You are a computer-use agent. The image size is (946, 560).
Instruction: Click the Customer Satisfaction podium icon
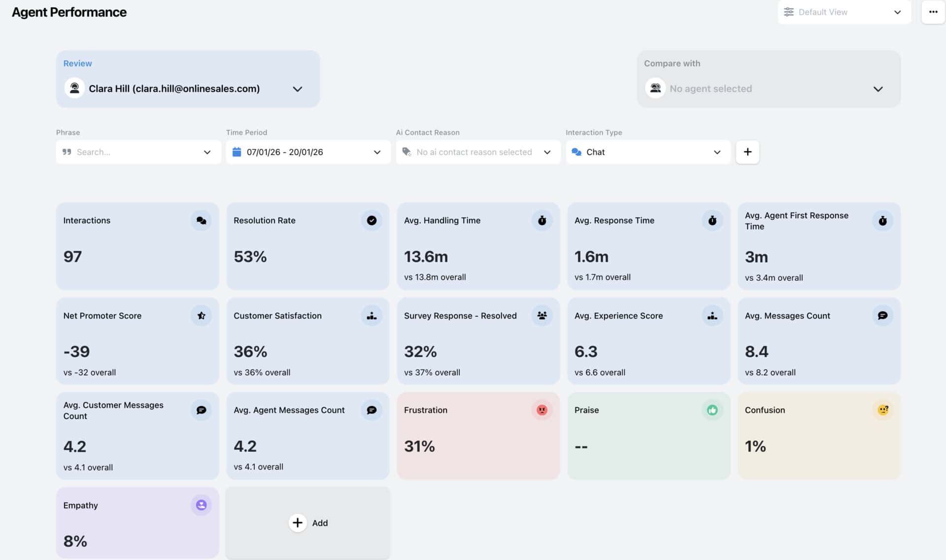(372, 315)
